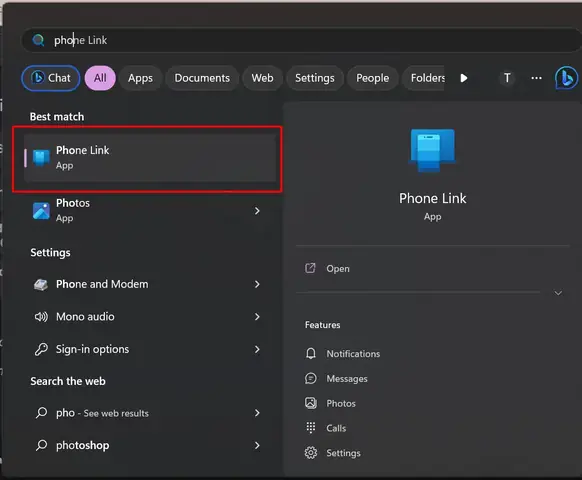
Task: Expand more actions chevron in preview pane
Action: (558, 293)
